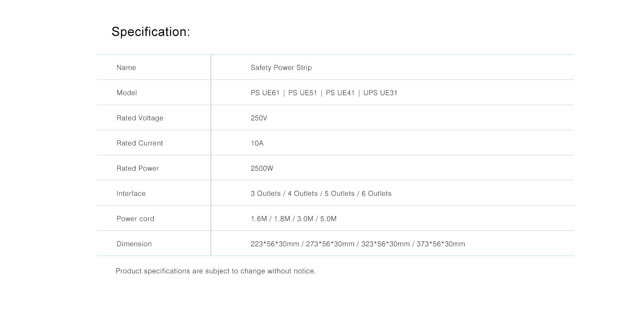Click the 373*56*30mm dimension text
The height and width of the screenshot is (319, 644).
pos(441,244)
